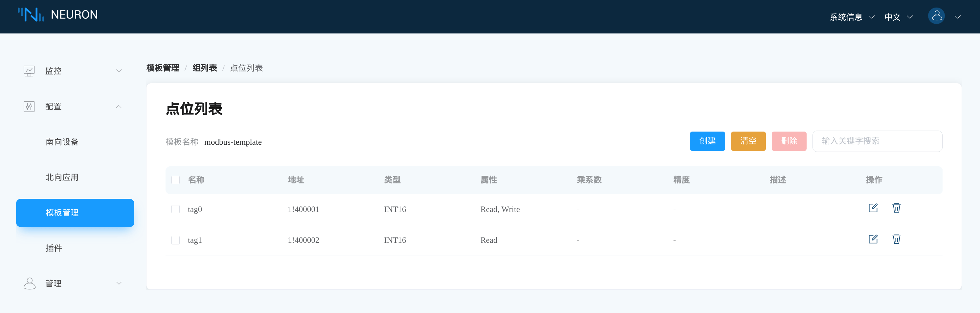Screen dimensions: 980x313
Task: Navigate to 组列表 breadcrumb link
Action: pos(205,68)
